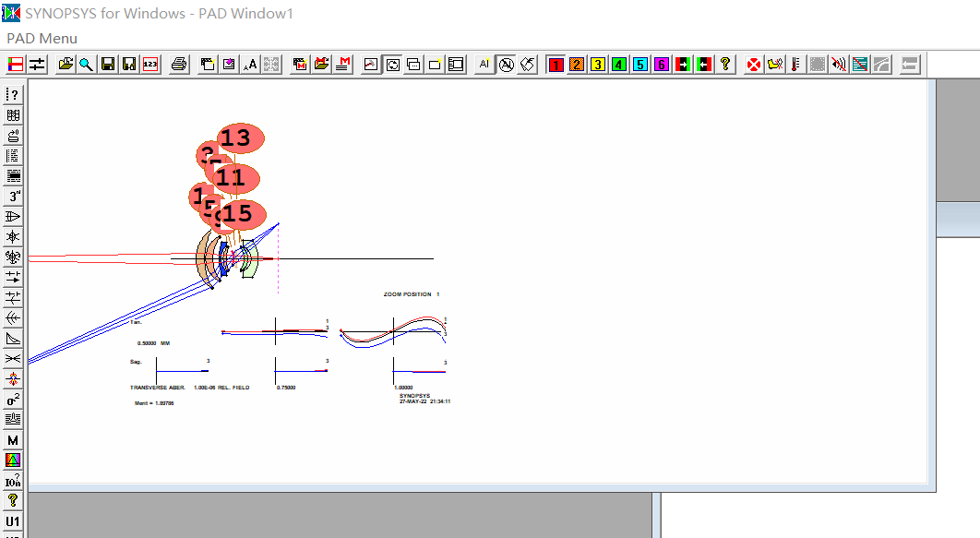This screenshot has width=980, height=538.
Task: Toggle the muted speaker sound icon
Action: click(838, 65)
